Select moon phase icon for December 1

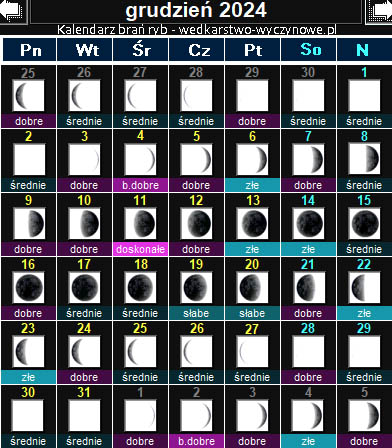pyautogui.click(x=364, y=96)
